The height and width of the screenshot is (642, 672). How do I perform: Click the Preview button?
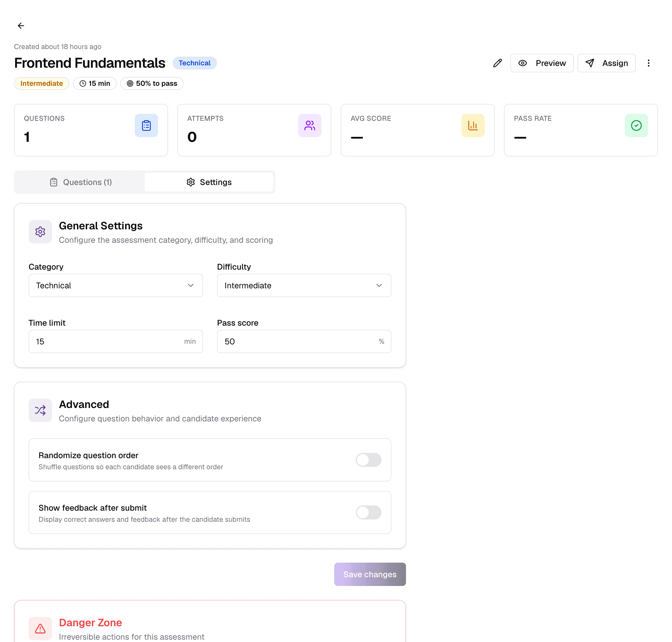pyautogui.click(x=542, y=63)
